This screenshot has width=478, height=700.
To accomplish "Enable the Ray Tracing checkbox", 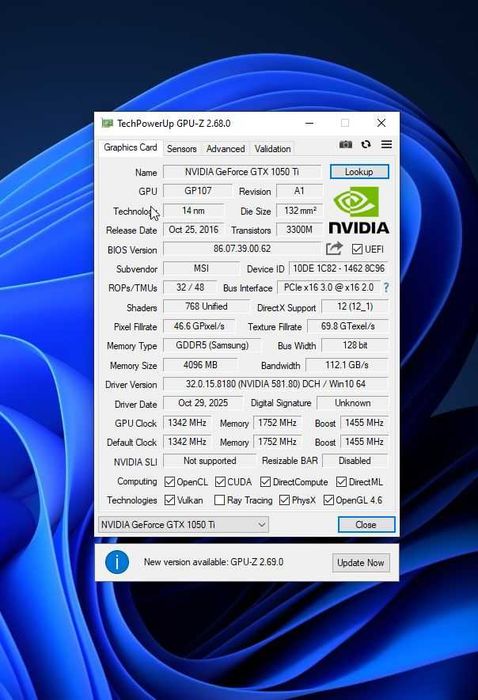I will click(x=219, y=500).
